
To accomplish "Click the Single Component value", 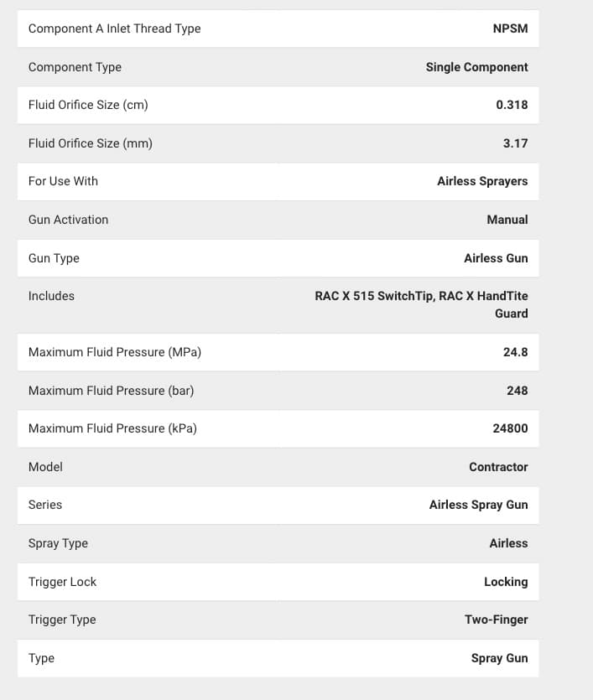I will coord(477,67).
